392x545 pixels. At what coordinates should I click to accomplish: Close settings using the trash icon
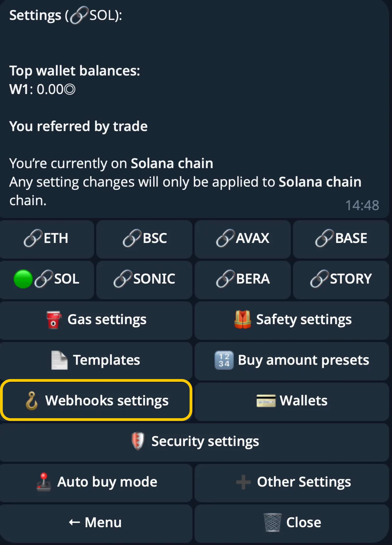click(x=272, y=522)
